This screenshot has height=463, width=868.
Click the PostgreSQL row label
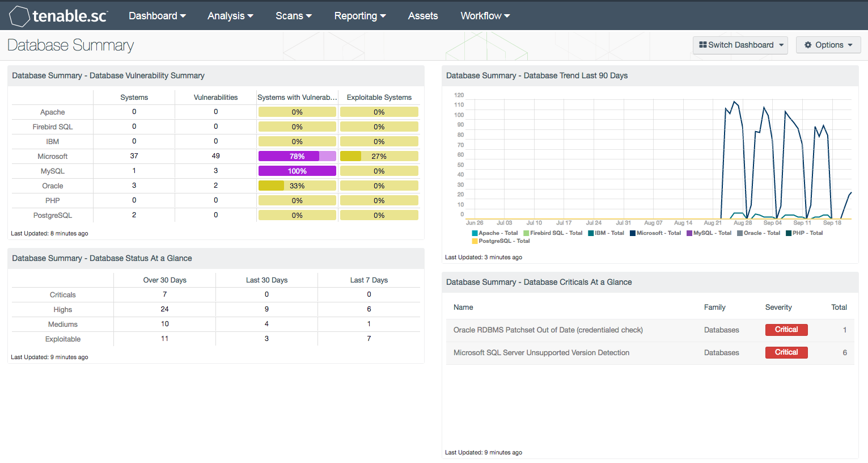pos(53,216)
